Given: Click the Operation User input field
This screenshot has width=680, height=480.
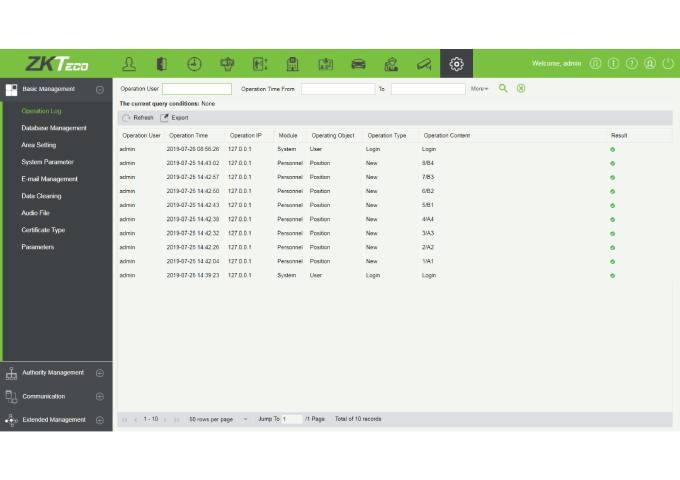Looking at the screenshot, I should coord(197,89).
